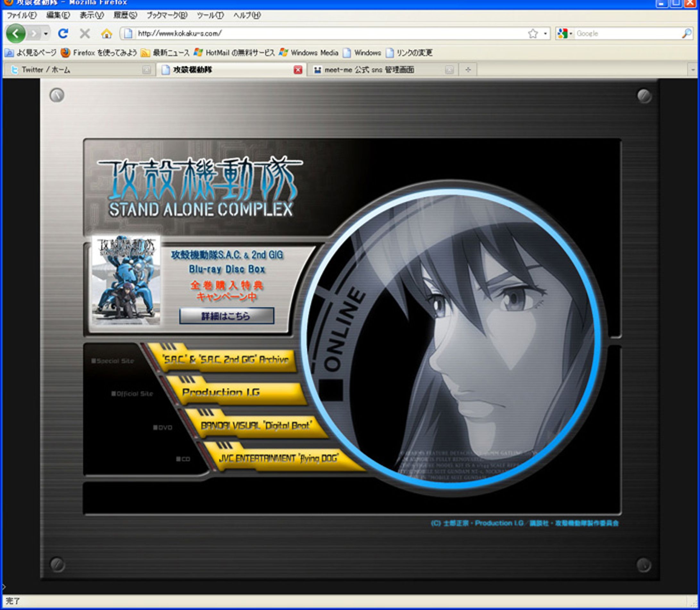Bookmark this page with the star icon

click(x=533, y=33)
